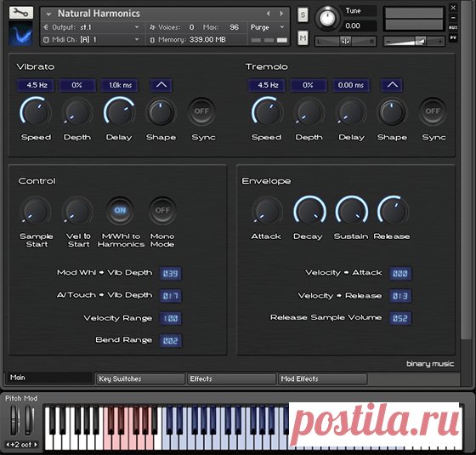Image resolution: width=476 pixels, height=455 pixels.
Task: Click the Tremolo Depth knob
Action: (309, 111)
